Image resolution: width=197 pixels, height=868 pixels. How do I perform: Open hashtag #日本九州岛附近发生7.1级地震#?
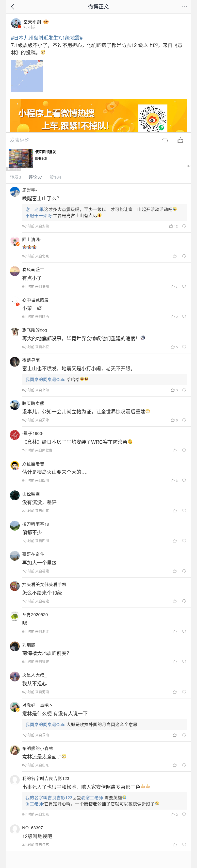click(x=47, y=38)
